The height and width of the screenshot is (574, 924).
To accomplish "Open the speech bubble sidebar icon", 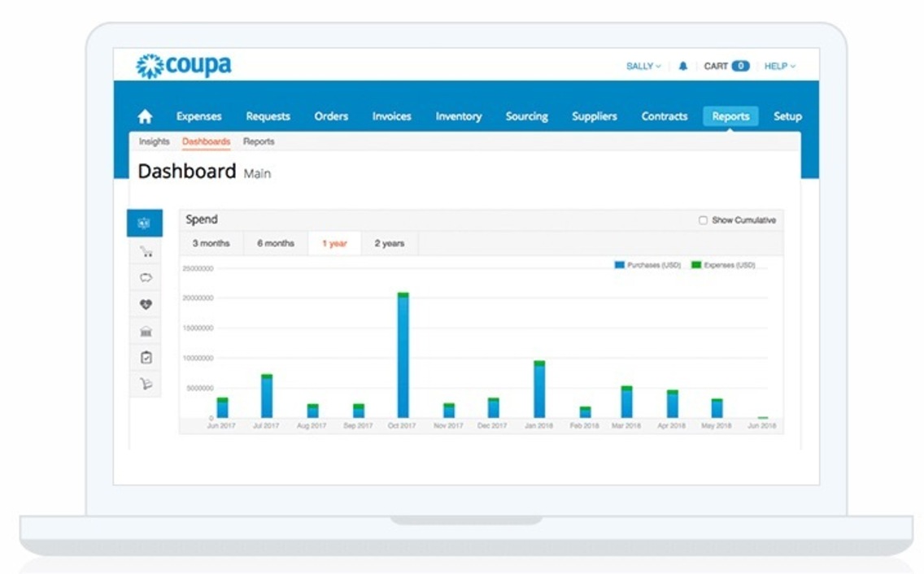I will point(146,276).
